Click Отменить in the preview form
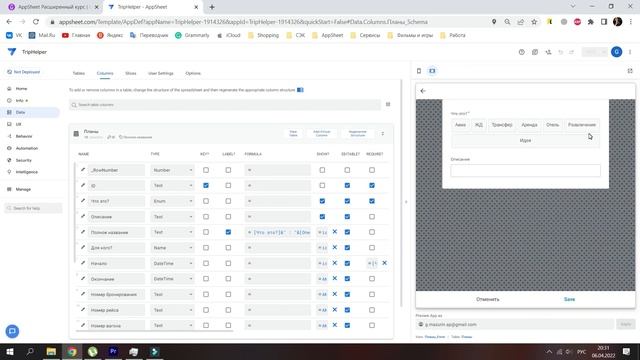 pos(488,299)
